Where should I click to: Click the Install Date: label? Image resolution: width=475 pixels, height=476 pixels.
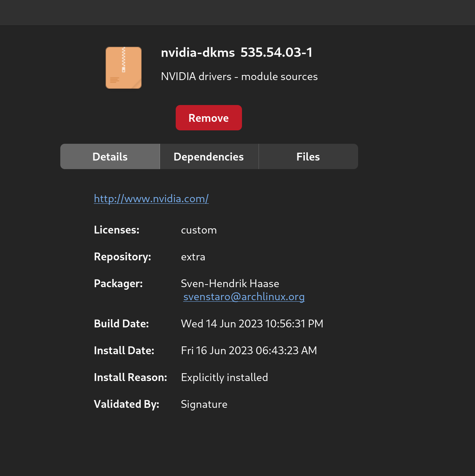[124, 350]
